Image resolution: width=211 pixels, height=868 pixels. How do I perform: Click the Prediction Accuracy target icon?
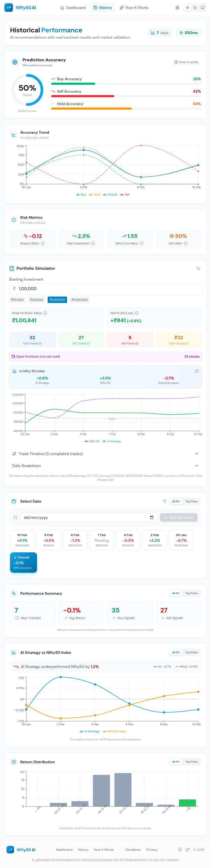(15, 62)
